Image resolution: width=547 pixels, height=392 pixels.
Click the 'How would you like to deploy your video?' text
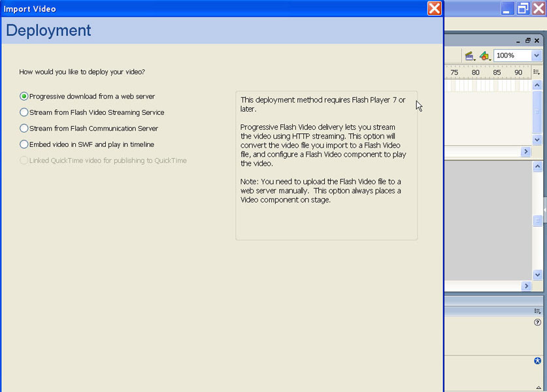tap(82, 72)
